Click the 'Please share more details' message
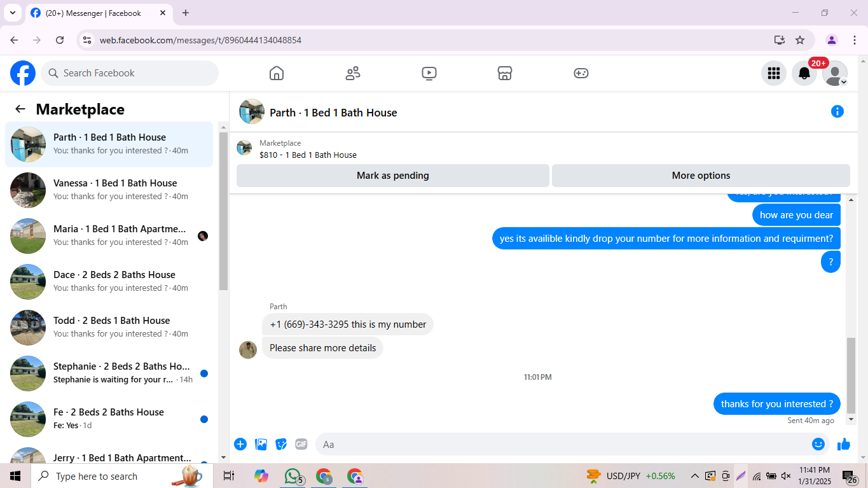The width and height of the screenshot is (868, 488). 322,348
